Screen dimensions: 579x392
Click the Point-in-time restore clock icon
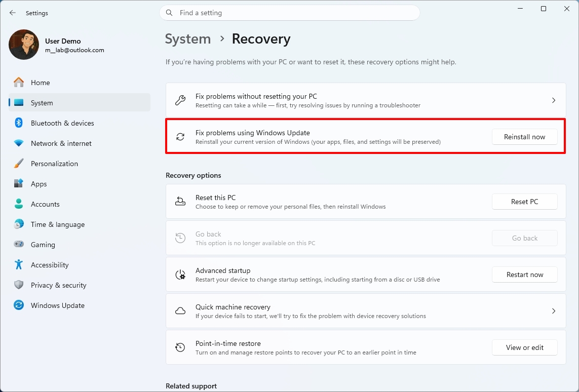tap(180, 347)
